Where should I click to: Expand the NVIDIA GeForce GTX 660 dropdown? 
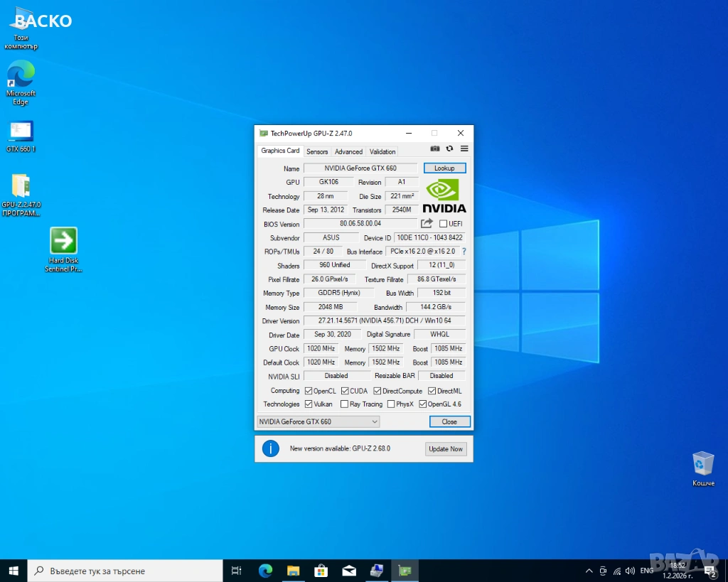[318, 421]
